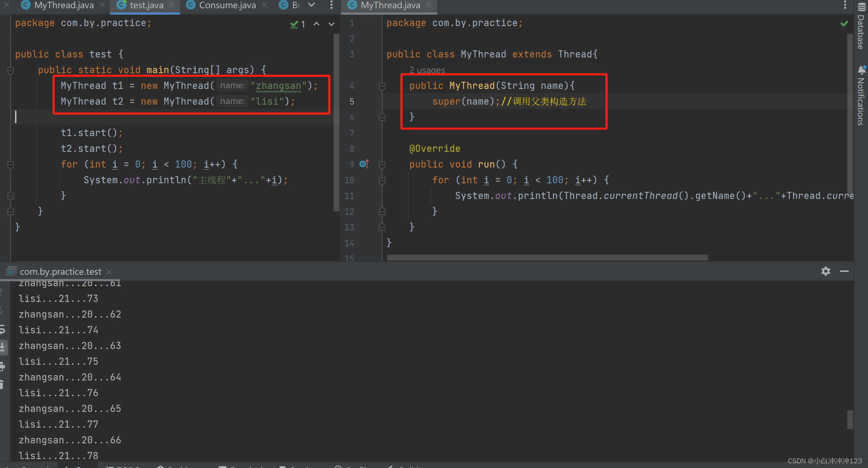Open the Database tool window
Screen dimensions: 868x468
tap(861, 27)
